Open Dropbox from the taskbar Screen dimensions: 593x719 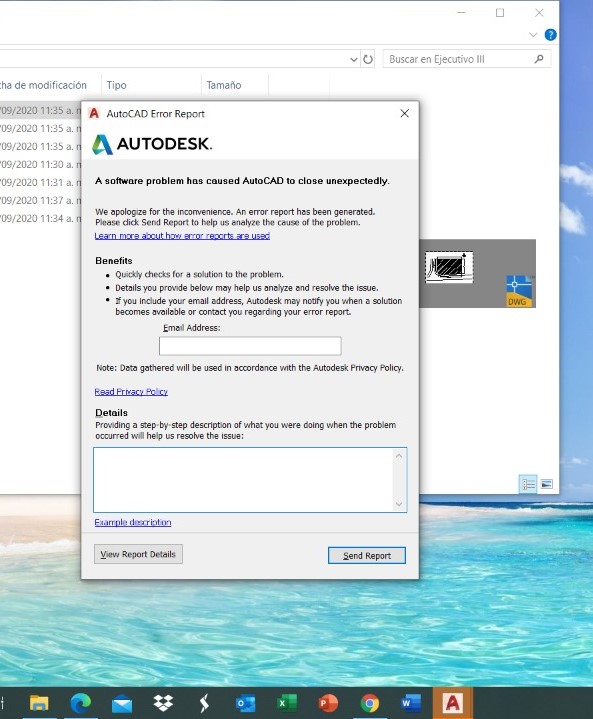[x=163, y=702]
